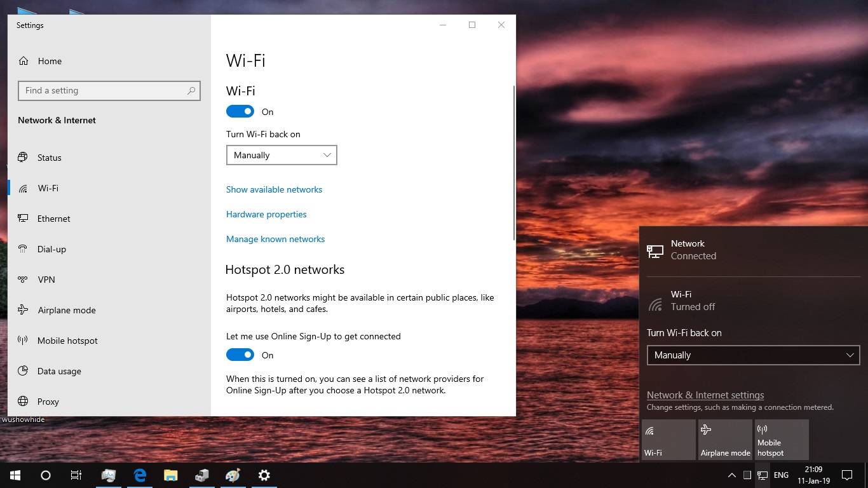Disable the Online Sign-Up toggle
The height and width of the screenshot is (488, 868).
[x=240, y=355]
